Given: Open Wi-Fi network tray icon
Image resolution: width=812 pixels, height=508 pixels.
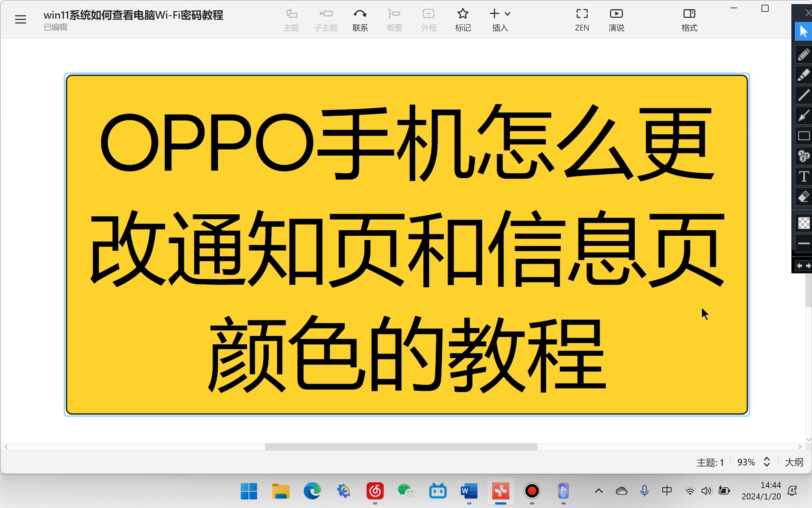Looking at the screenshot, I should 690,491.
